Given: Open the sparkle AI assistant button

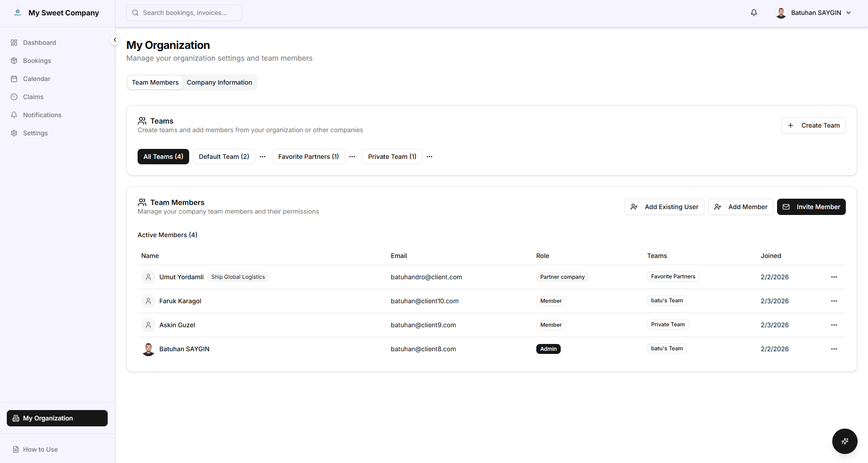Looking at the screenshot, I should [844, 441].
